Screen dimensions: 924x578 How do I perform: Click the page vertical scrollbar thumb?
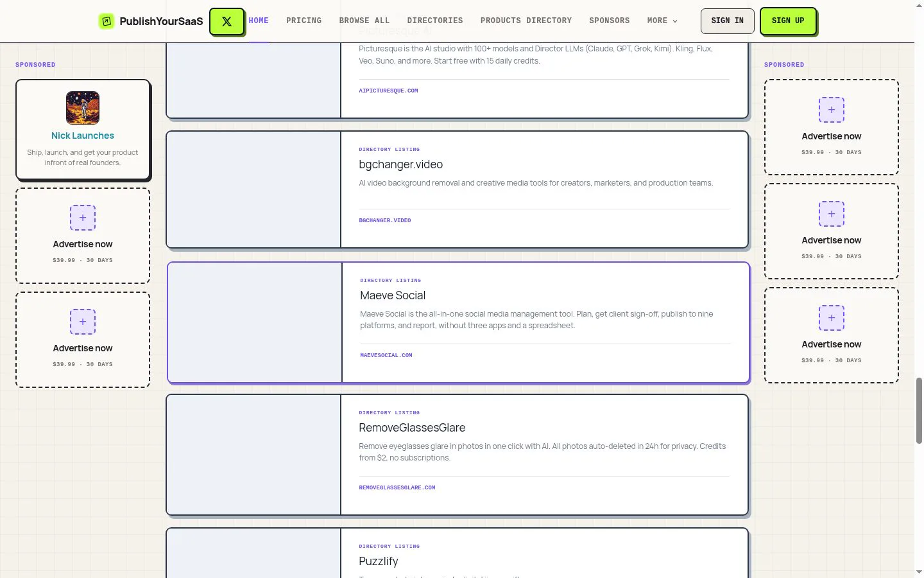coord(919,411)
